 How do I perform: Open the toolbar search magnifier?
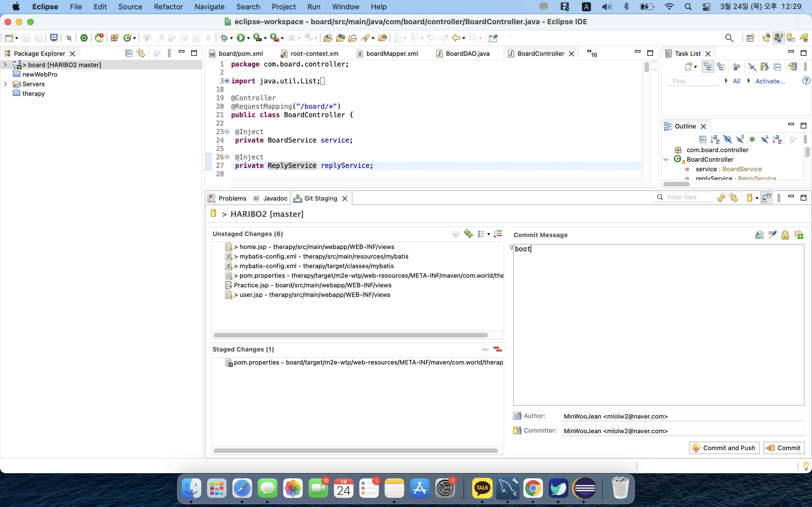click(x=729, y=38)
